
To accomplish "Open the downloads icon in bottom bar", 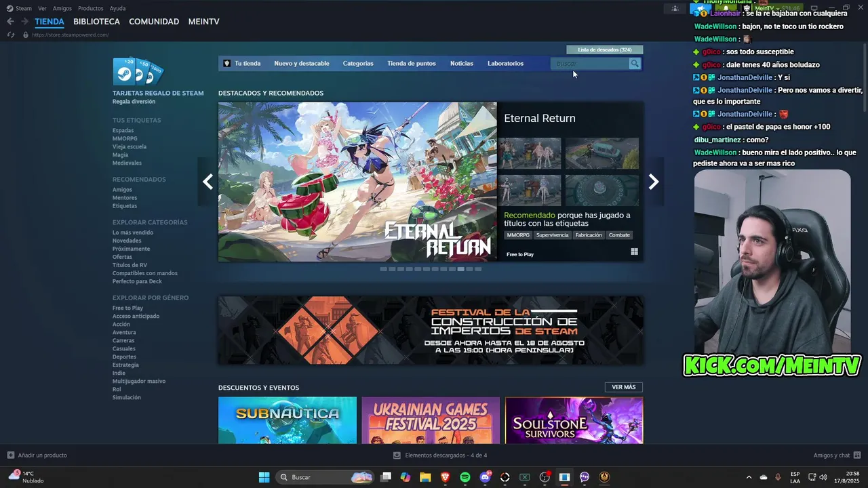I will click(x=397, y=455).
